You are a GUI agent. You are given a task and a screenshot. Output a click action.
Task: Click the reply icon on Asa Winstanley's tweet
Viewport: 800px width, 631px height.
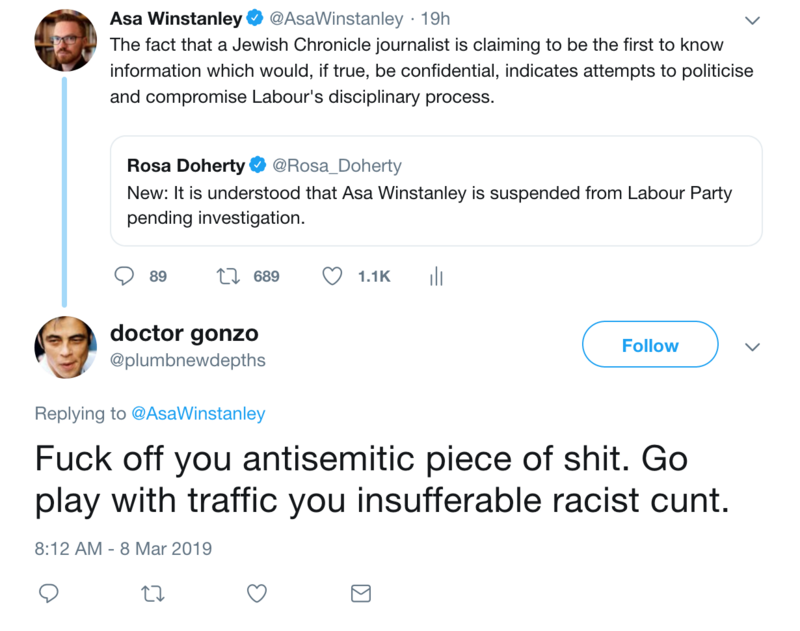(x=125, y=277)
